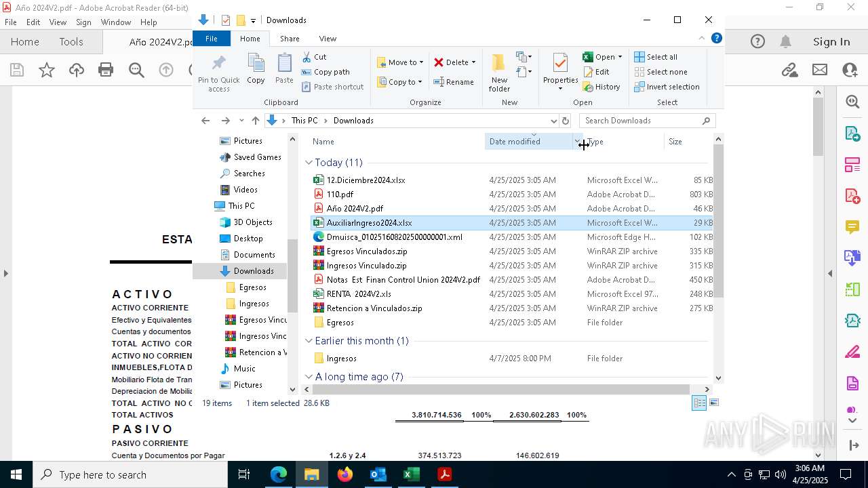Open recent locations dropdown arrow
The image size is (868, 488).
click(241, 121)
